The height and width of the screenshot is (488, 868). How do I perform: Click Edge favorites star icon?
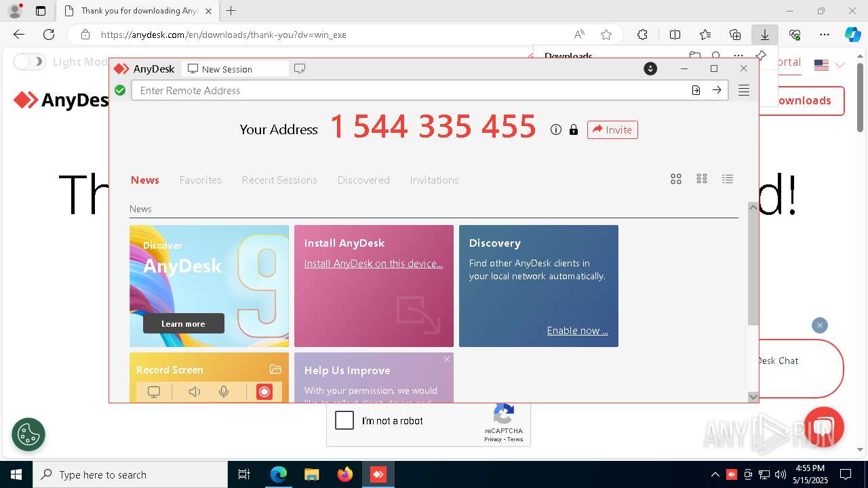[x=606, y=35]
